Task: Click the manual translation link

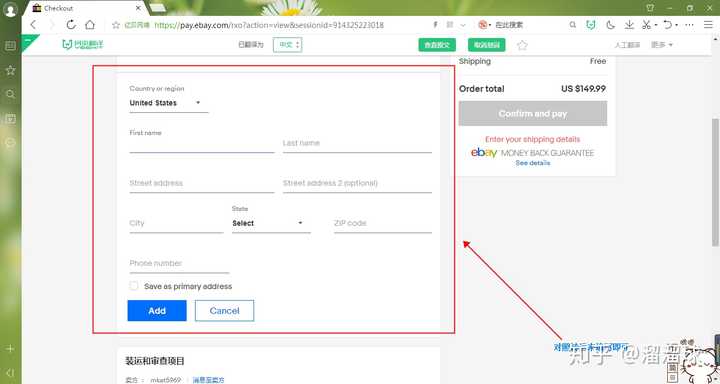Action: point(627,45)
